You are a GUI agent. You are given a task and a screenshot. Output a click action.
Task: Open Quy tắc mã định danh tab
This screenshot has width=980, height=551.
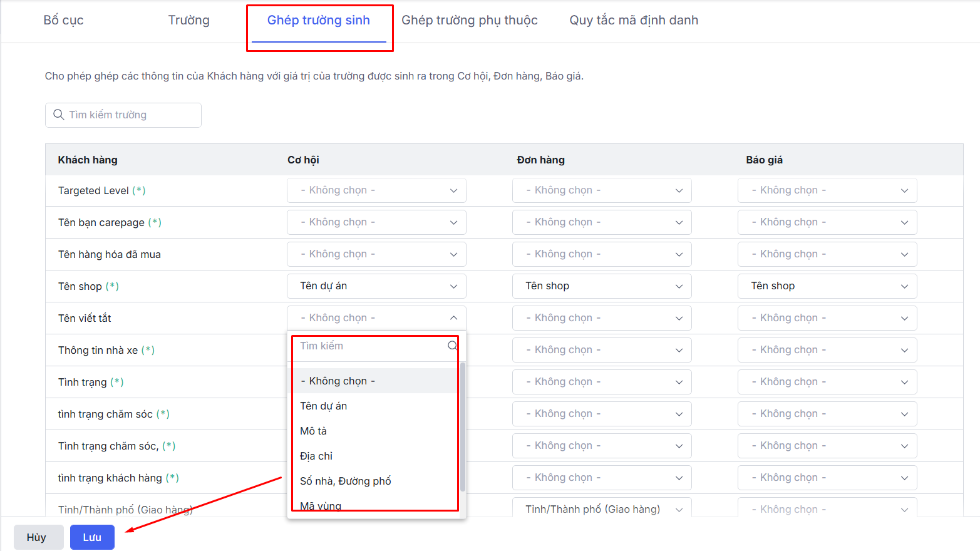tap(633, 21)
